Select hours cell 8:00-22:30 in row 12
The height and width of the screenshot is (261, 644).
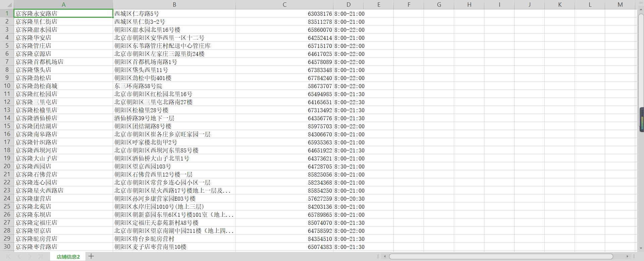tap(348, 102)
